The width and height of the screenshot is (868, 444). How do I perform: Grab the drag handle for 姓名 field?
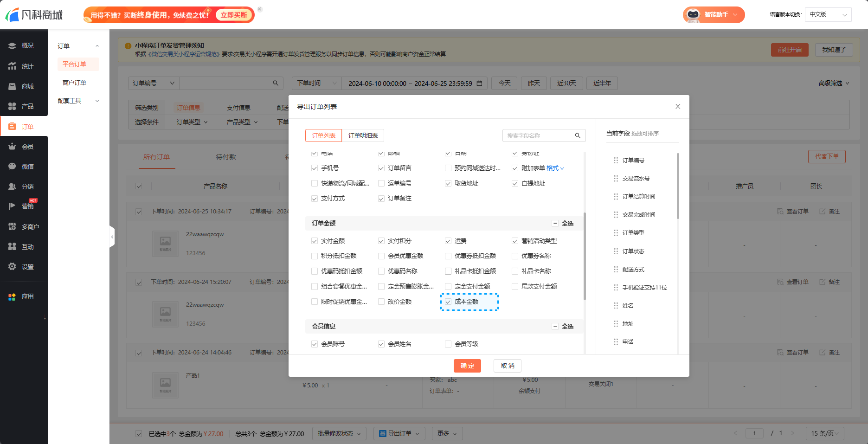(616, 305)
